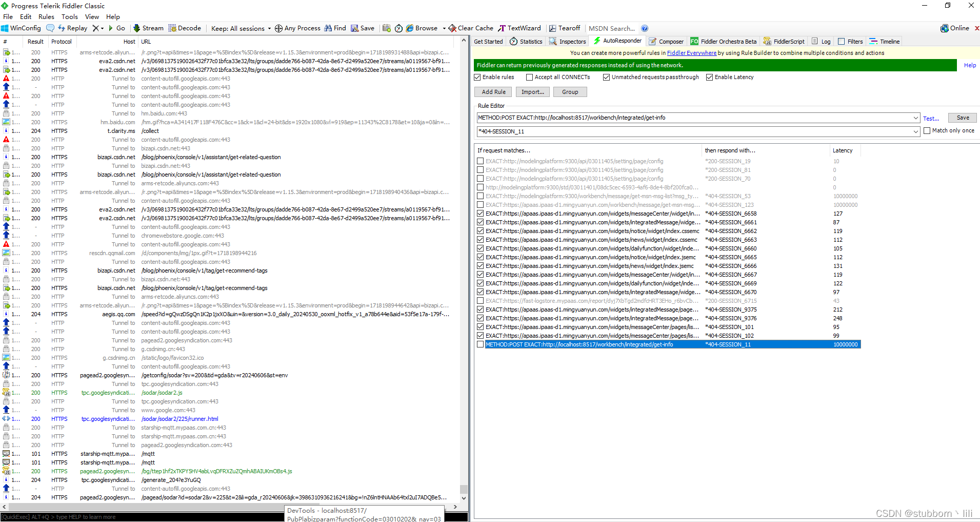Open the Browse dropdown arrow

click(444, 28)
